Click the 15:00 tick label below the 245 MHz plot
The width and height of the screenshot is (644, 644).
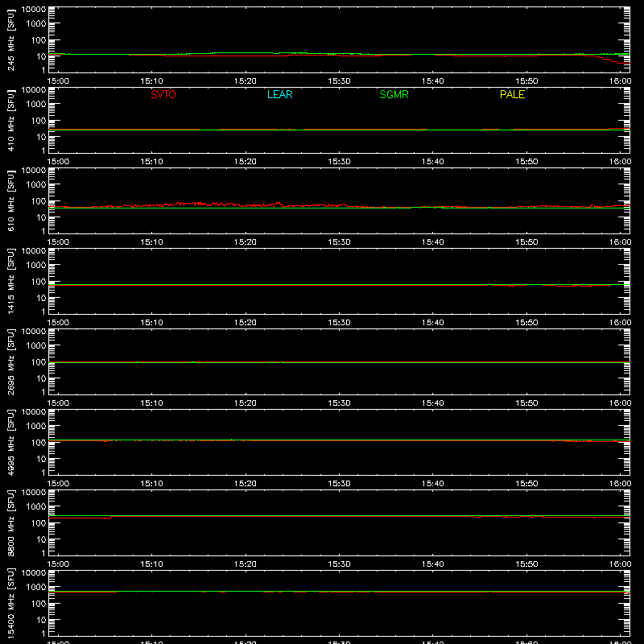coord(58,81)
